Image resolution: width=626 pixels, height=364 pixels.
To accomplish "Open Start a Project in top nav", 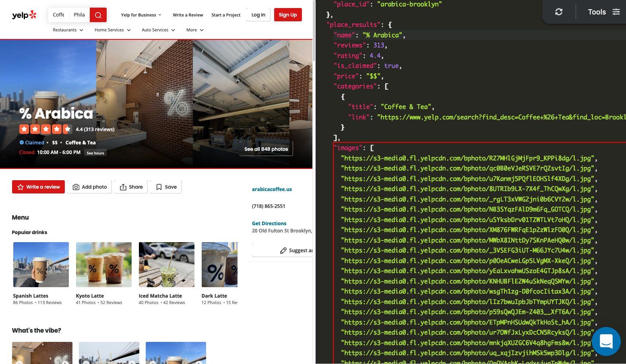I will 226,15.
